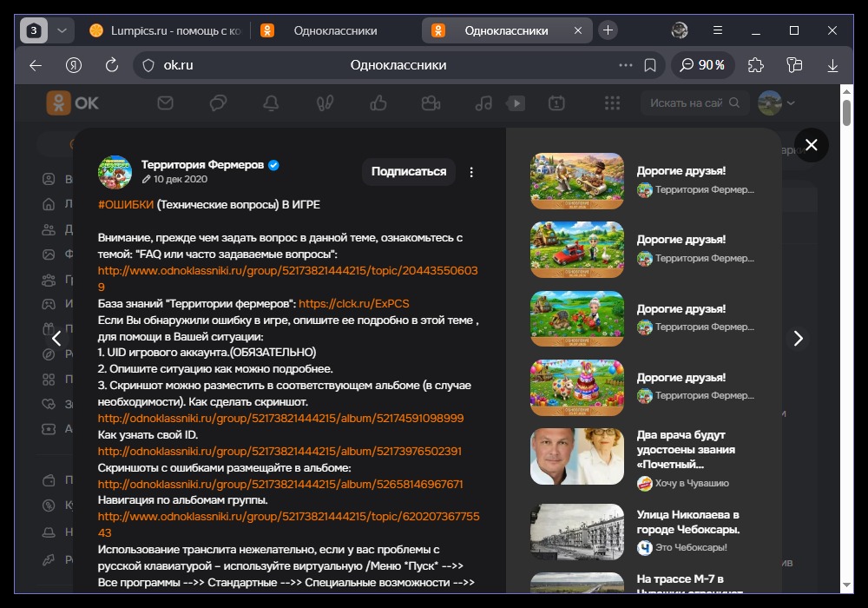Open Два врача будут удостоены звания post
868x608 pixels.
686,449
